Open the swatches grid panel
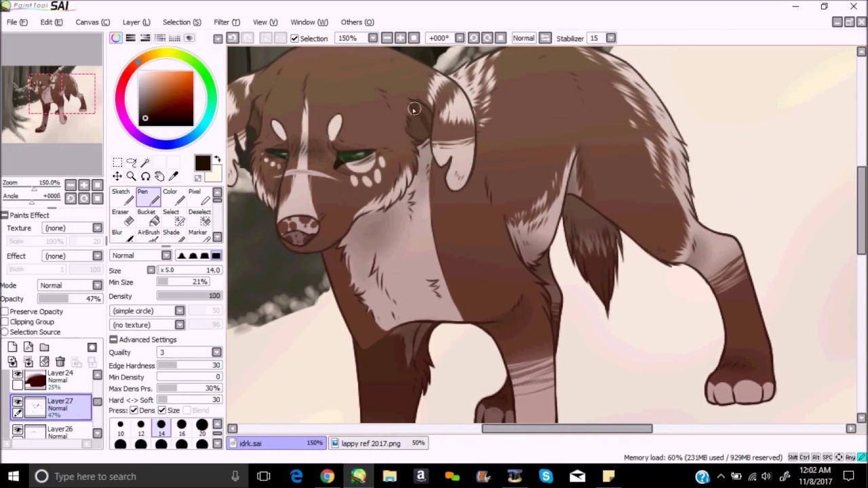Image resolution: width=868 pixels, height=488 pixels. [174, 38]
